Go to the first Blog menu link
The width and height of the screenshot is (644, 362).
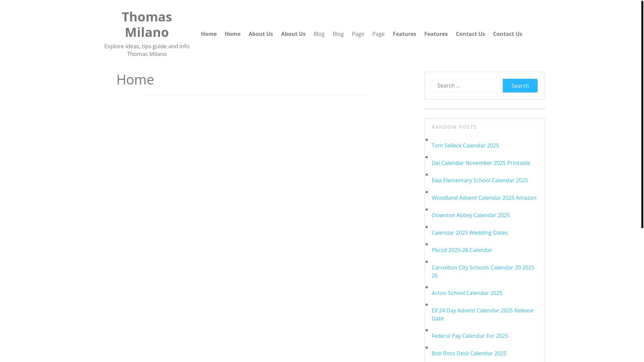pyautogui.click(x=319, y=34)
